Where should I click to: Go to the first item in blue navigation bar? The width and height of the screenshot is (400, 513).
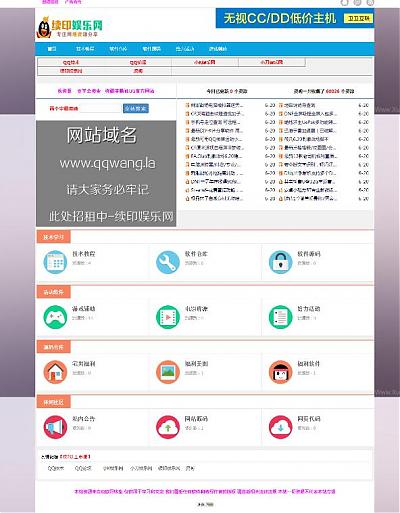click(x=52, y=49)
